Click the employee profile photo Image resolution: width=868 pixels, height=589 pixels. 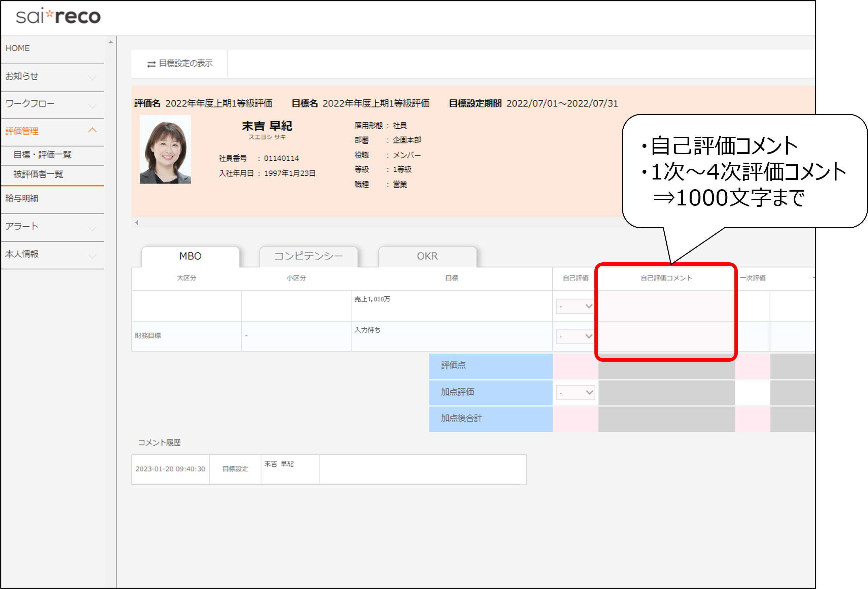[x=165, y=150]
